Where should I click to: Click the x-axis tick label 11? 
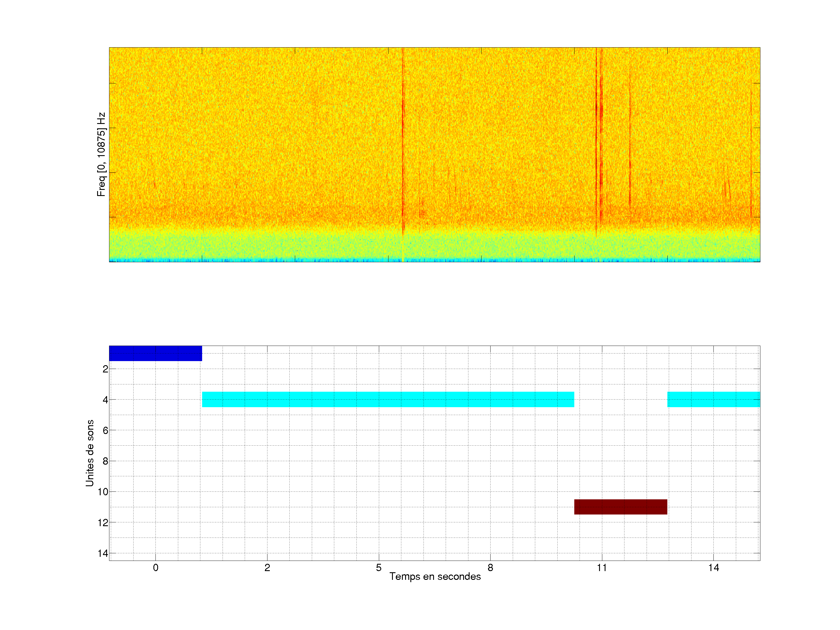pos(602,568)
